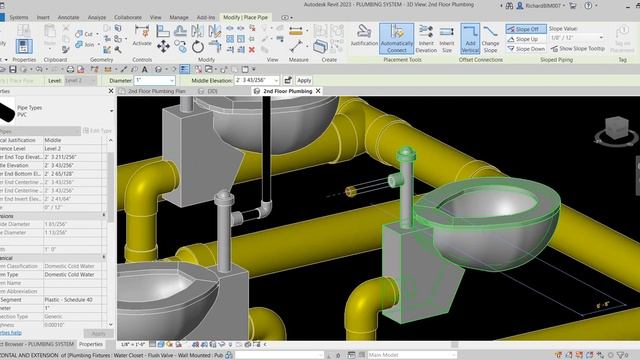Toggle Show Slope Tooltip

578,49
